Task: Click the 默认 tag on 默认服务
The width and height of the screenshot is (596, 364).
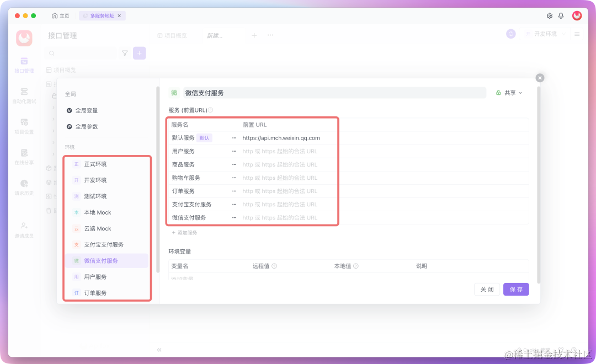Action: [204, 138]
